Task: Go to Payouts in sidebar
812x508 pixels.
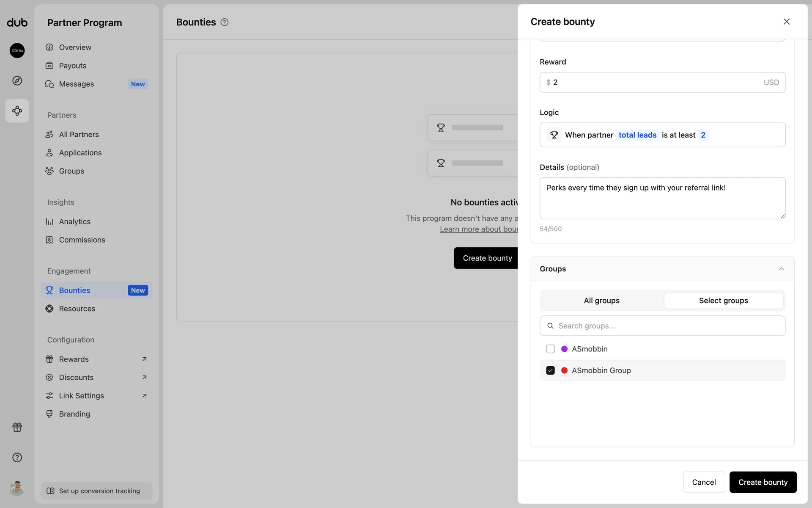Action: pyautogui.click(x=72, y=66)
